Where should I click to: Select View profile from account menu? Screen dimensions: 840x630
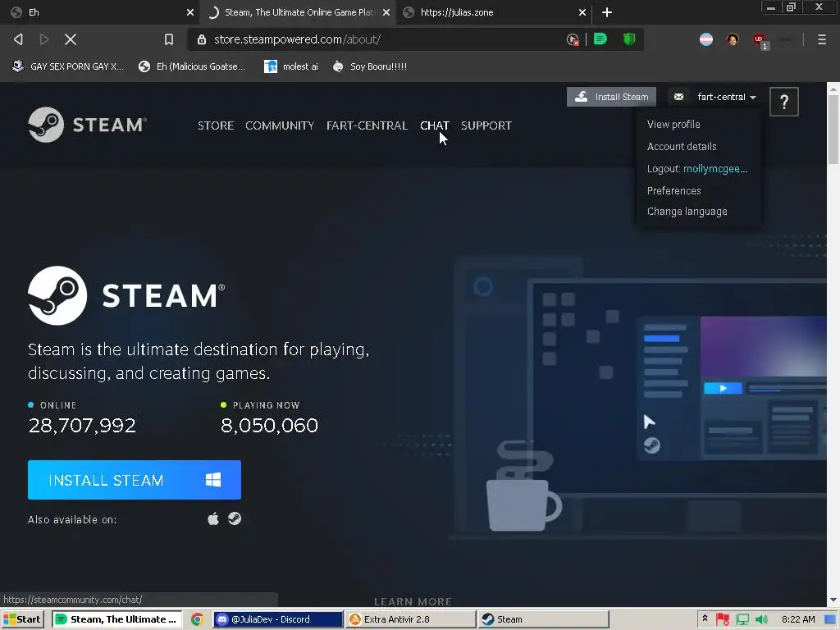(x=673, y=125)
